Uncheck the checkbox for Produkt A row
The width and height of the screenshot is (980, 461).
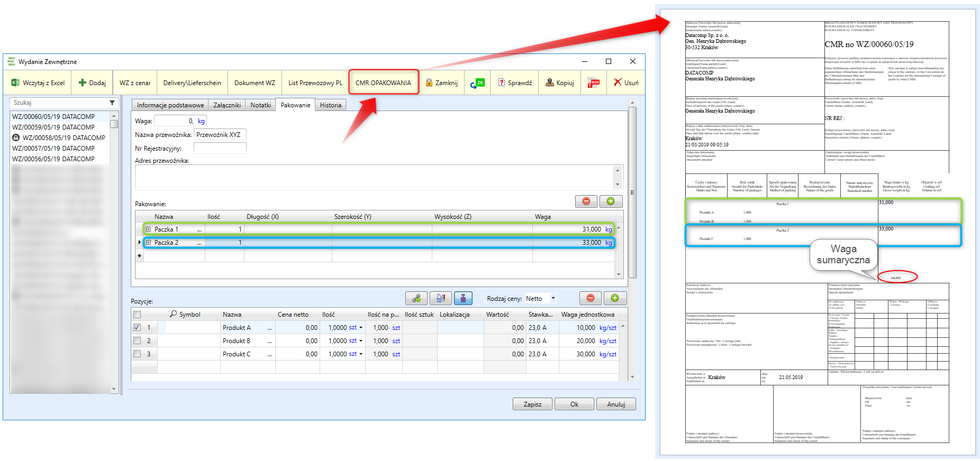[x=138, y=328]
